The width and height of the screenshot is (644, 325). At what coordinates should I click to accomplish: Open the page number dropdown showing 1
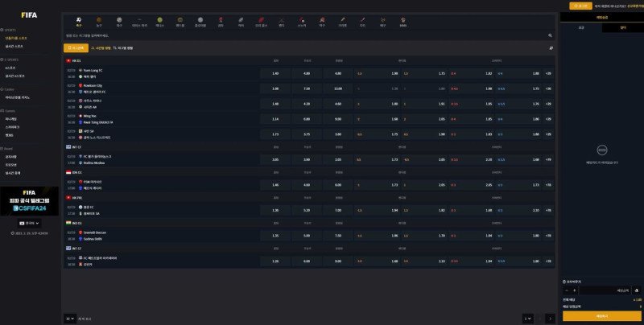[x=527, y=319]
